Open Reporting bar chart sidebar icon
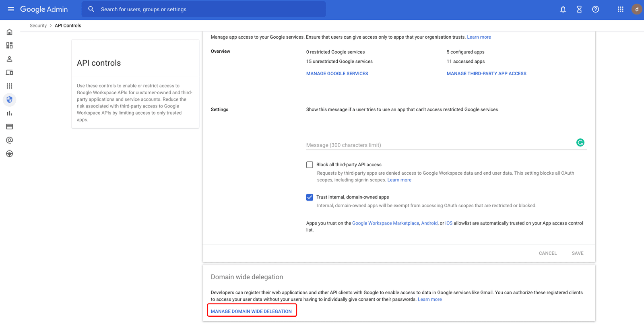 click(10, 113)
